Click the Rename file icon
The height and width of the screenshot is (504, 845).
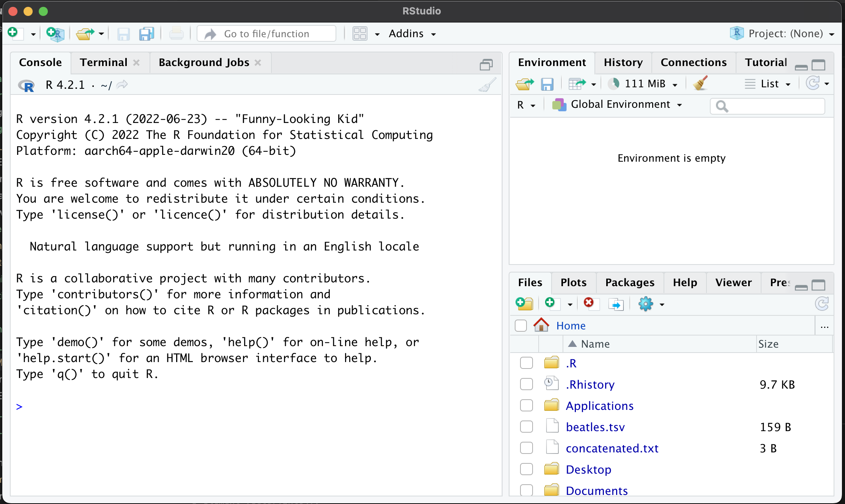click(616, 304)
